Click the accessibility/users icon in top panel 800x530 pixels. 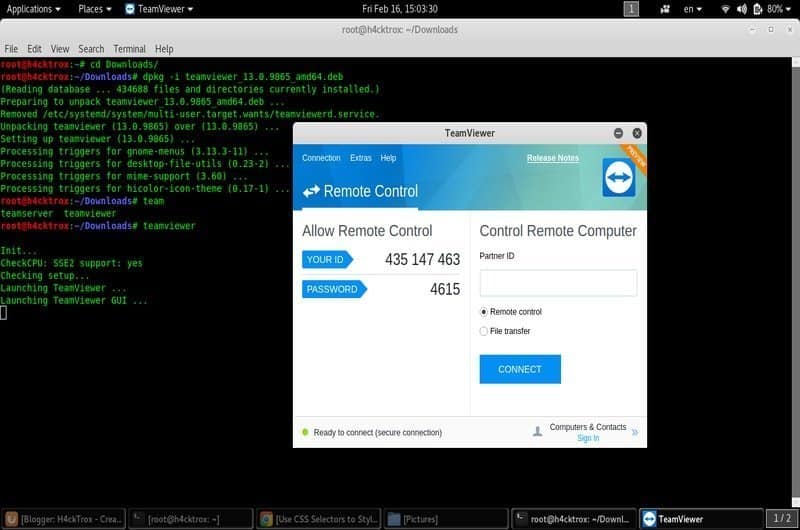665,9
